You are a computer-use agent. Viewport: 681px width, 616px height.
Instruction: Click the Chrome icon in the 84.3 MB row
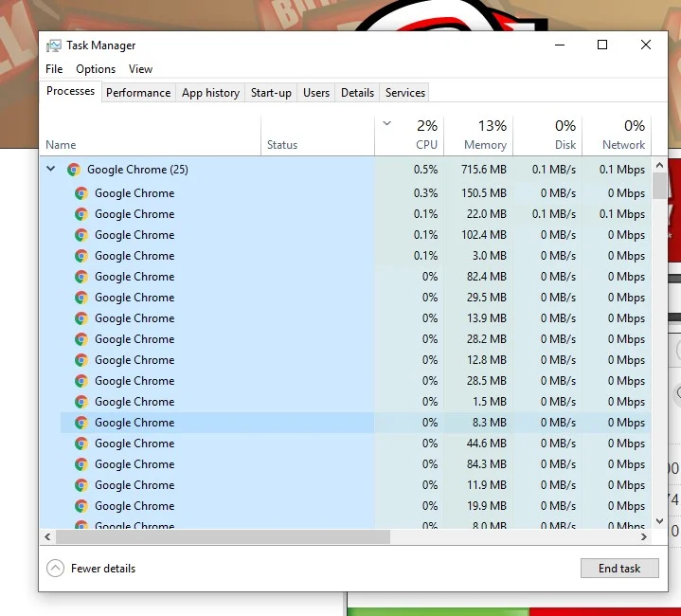click(x=81, y=464)
